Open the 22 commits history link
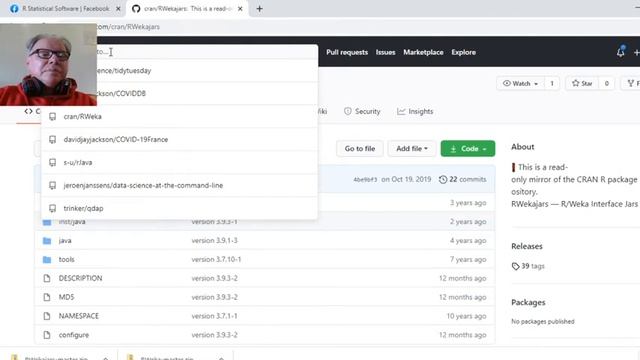This screenshot has height=360, width=640. pos(462,180)
